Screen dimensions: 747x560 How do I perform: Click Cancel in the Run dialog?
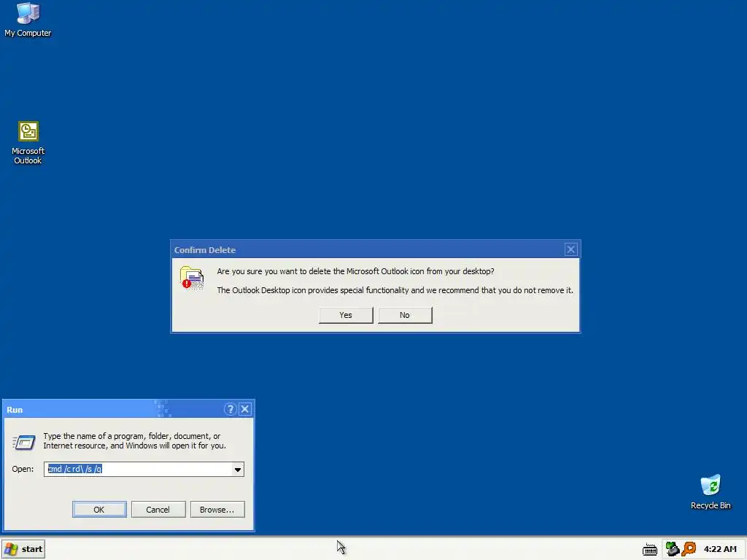pyautogui.click(x=158, y=510)
